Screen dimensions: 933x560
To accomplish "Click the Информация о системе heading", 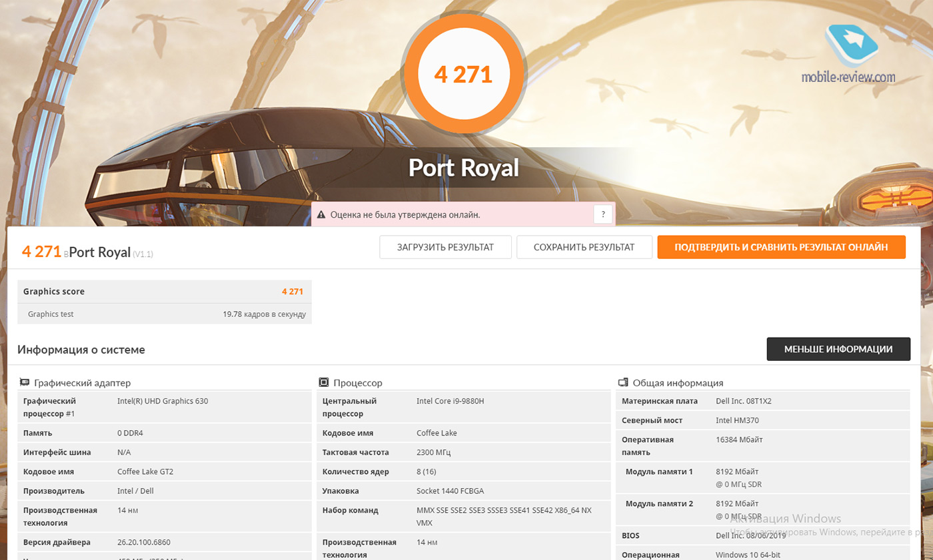I will (x=81, y=350).
